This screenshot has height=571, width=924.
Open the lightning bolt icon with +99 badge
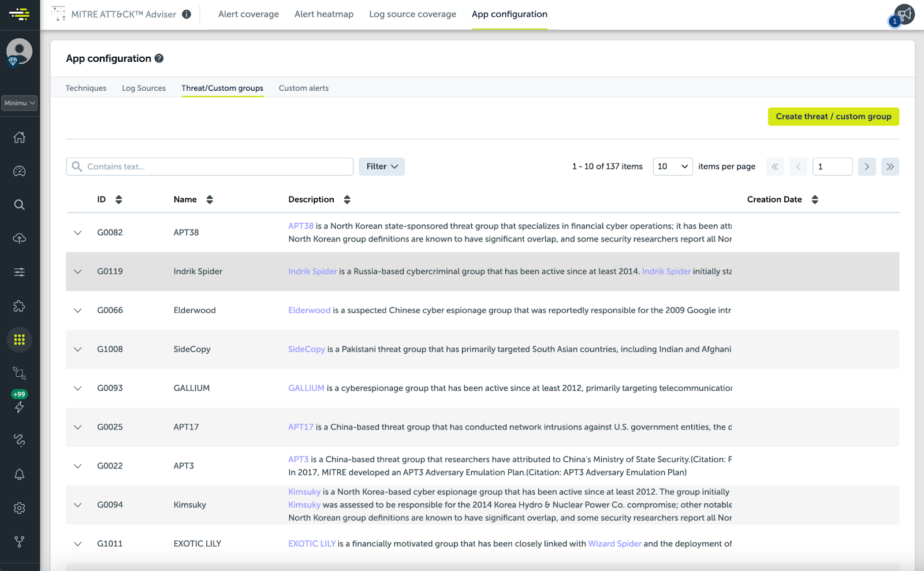(x=20, y=407)
